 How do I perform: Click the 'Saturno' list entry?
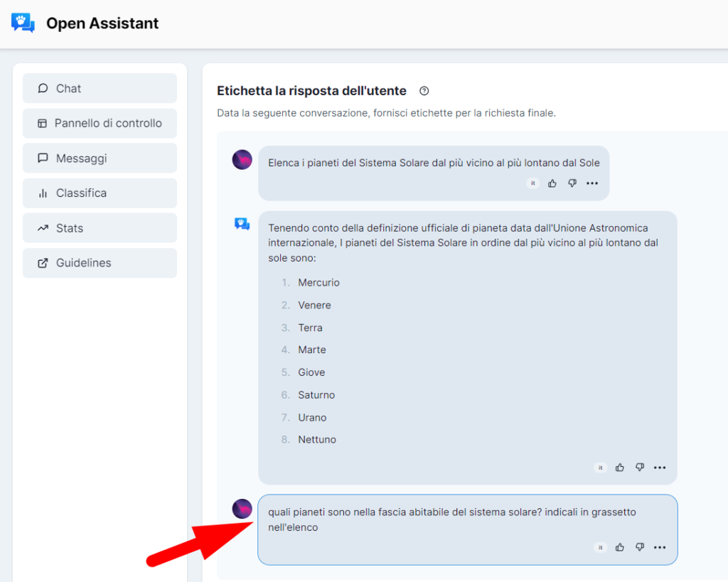[316, 395]
